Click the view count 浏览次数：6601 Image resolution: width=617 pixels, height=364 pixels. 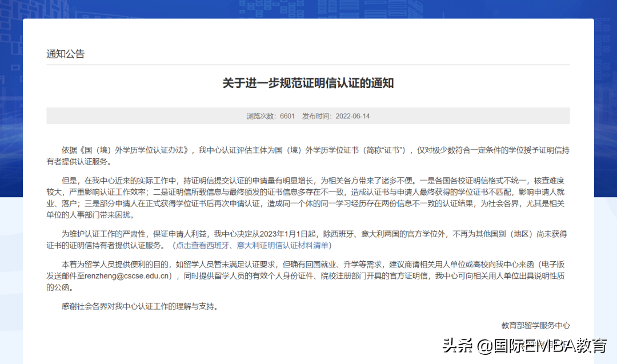pos(271,116)
